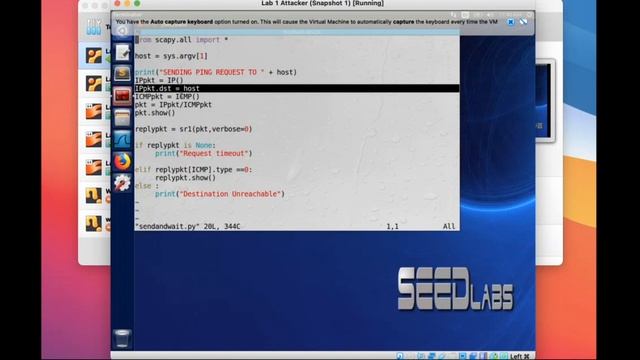Open System Settings gear-and-wrench icon
The height and width of the screenshot is (360, 640).
(x=122, y=182)
